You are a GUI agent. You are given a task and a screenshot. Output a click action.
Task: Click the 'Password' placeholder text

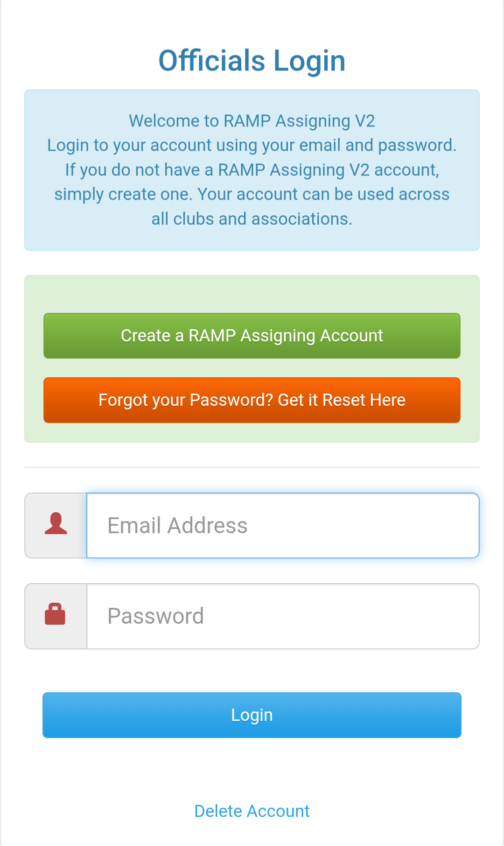click(155, 616)
